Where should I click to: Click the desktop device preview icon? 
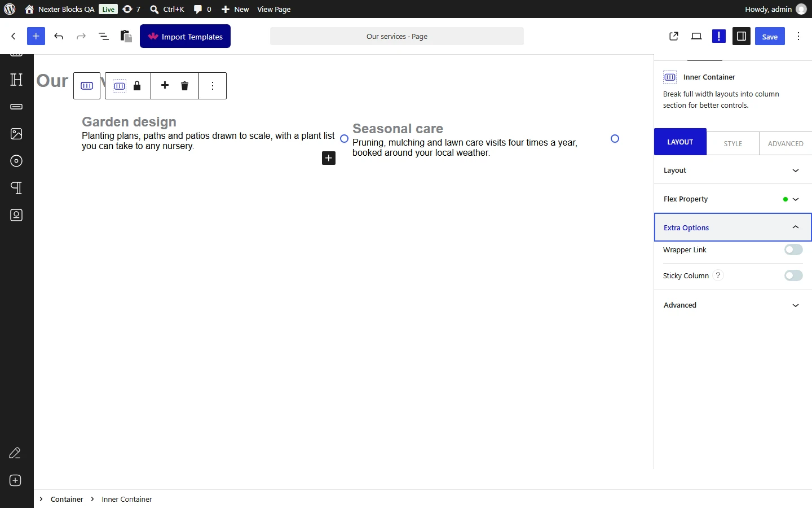696,36
